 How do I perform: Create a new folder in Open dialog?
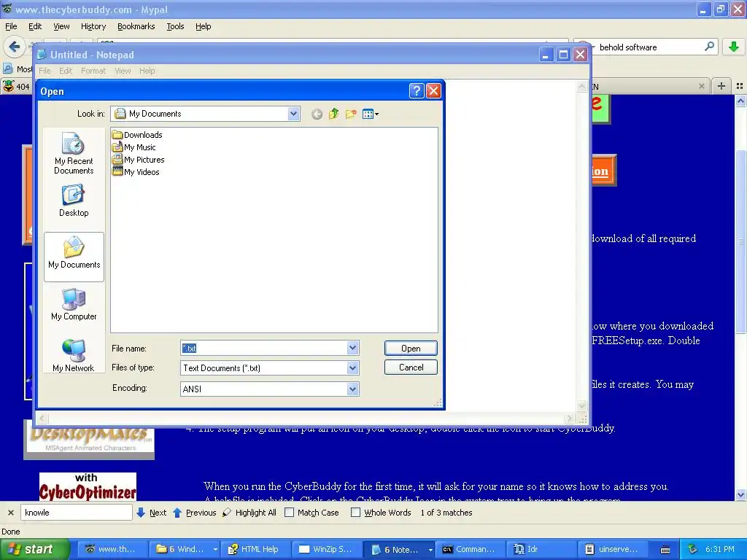click(351, 114)
